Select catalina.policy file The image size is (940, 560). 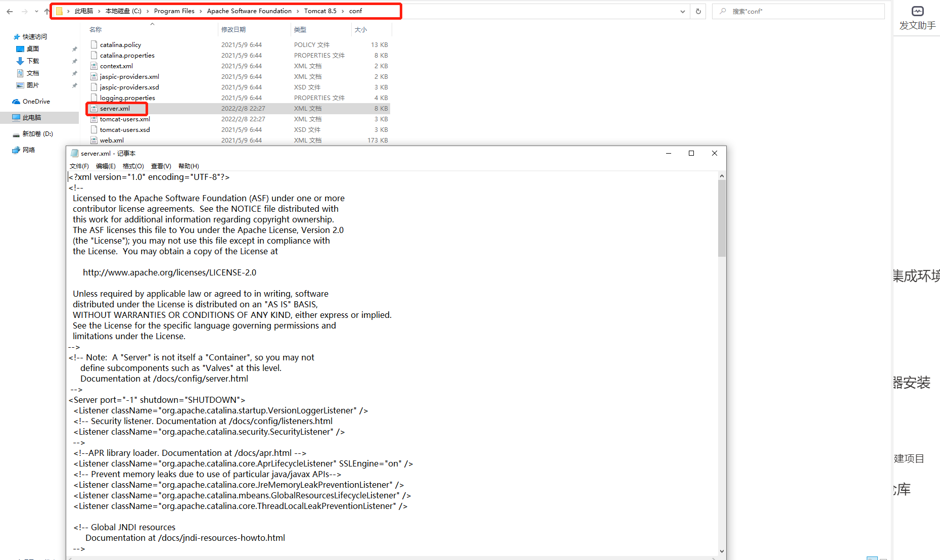120,45
